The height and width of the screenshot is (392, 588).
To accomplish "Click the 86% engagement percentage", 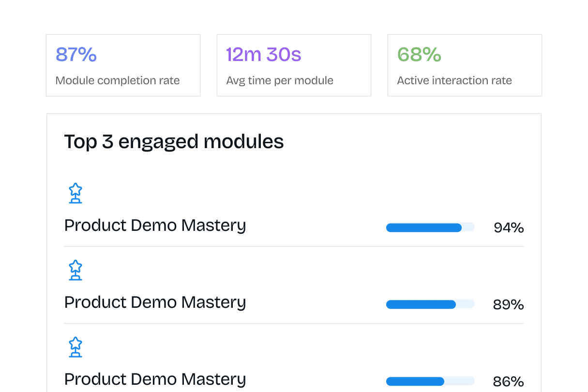I will point(509,381).
